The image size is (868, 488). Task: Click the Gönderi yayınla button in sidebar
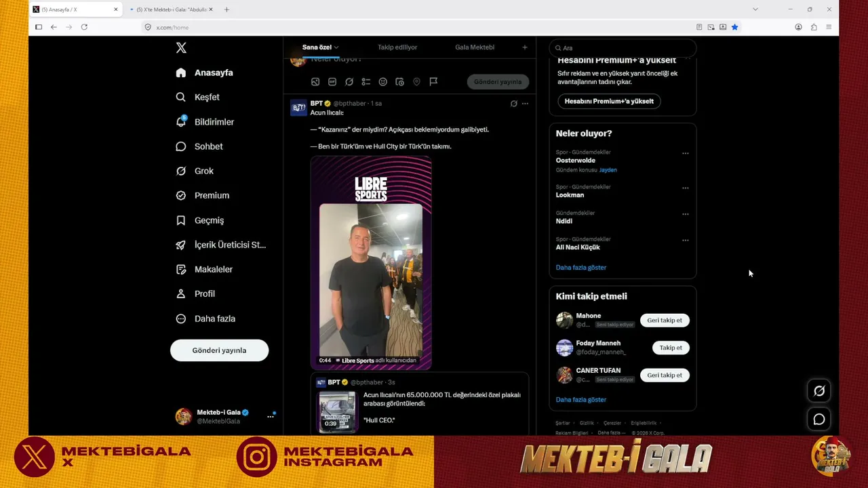(219, 350)
